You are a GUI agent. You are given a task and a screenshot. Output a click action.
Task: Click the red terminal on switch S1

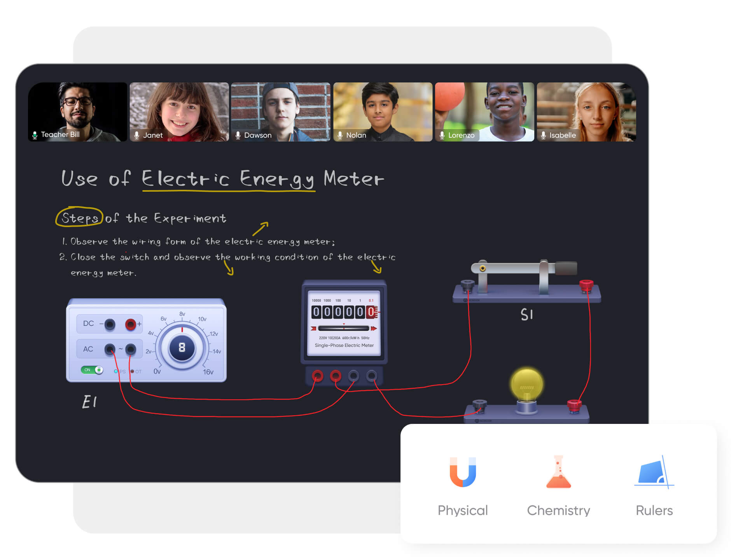(586, 285)
